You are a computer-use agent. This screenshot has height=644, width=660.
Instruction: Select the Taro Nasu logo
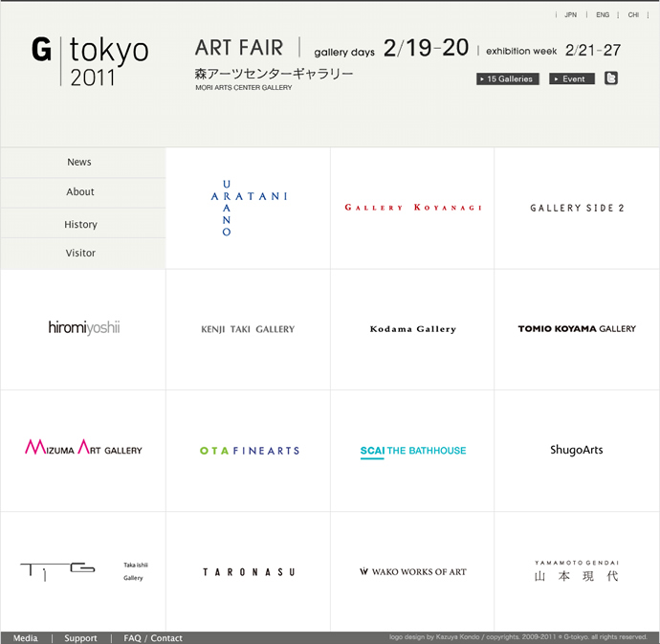(x=249, y=572)
